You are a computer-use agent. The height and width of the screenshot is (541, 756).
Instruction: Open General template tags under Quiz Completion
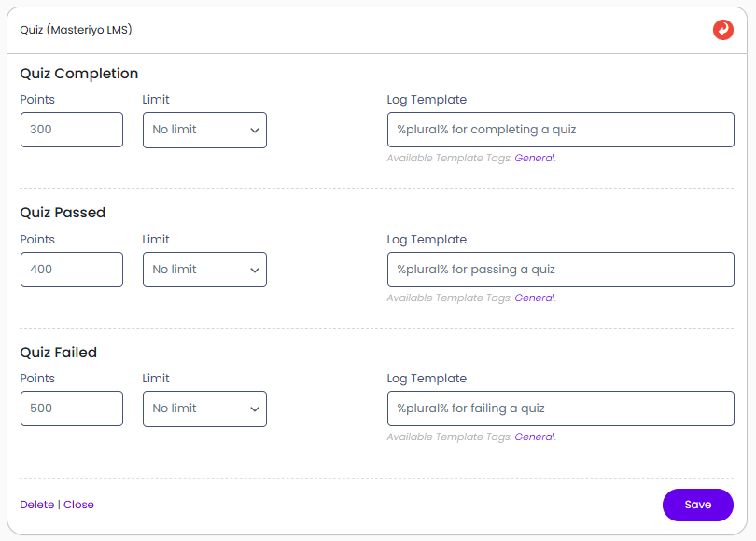point(534,159)
